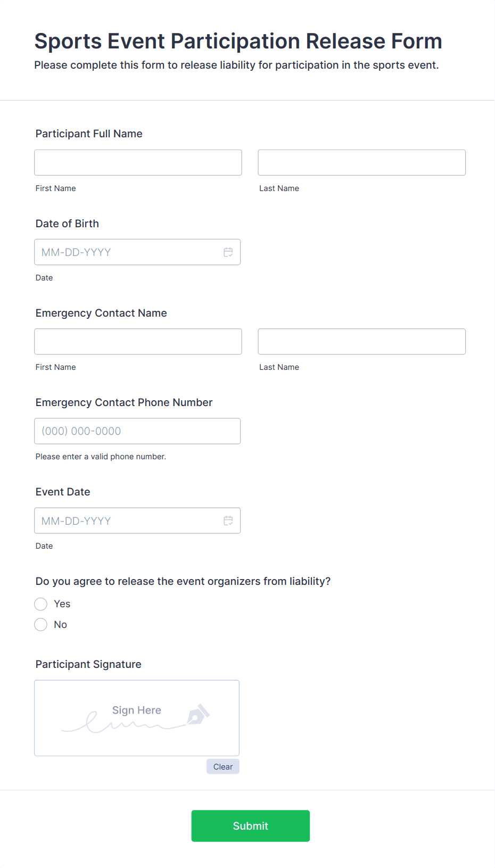Focus emergency contact Last Name field
This screenshot has height=868, width=495.
(x=361, y=342)
